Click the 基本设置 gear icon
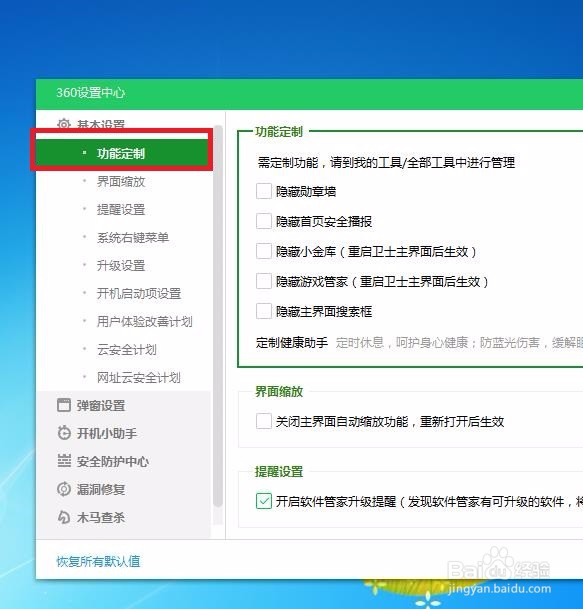583x609 pixels. coord(64,124)
